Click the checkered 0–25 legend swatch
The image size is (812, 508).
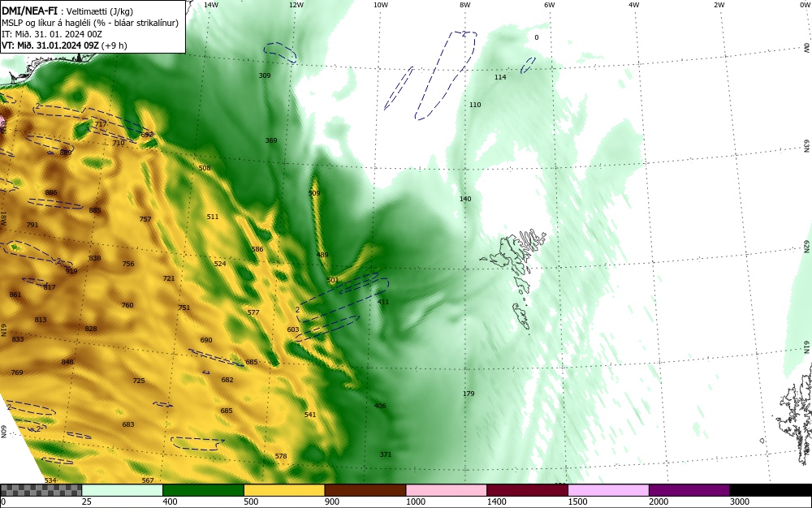[x=41, y=490]
